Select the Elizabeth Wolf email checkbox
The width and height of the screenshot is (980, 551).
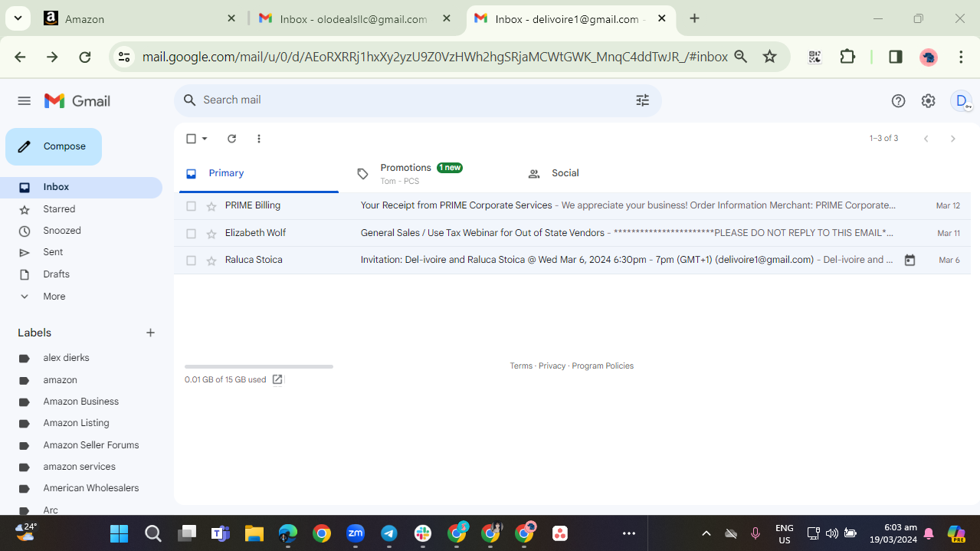point(192,234)
